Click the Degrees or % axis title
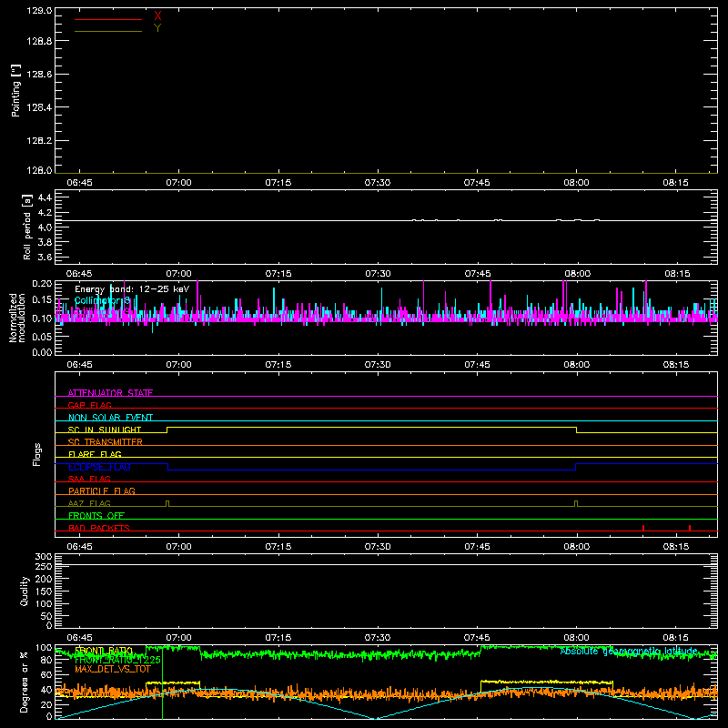The width and height of the screenshot is (728, 728). (x=25, y=682)
